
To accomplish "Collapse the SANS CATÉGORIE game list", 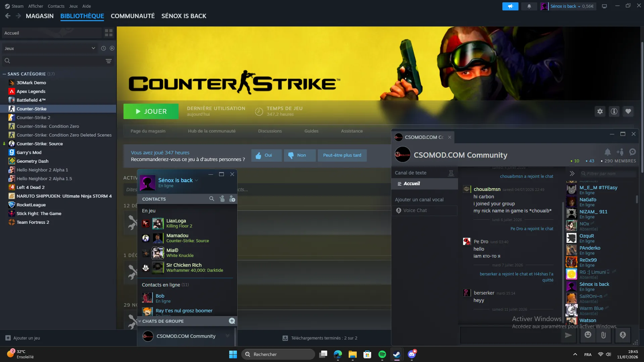I will click(4, 74).
